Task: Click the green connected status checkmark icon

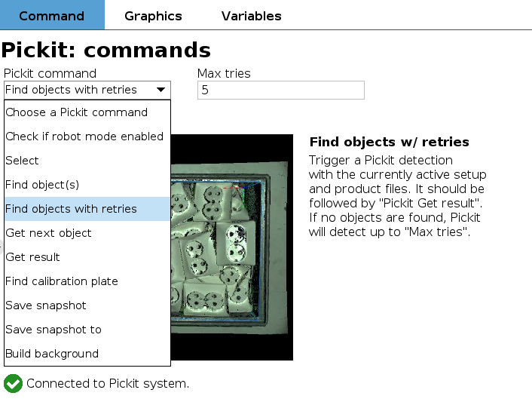Action: pos(13,383)
